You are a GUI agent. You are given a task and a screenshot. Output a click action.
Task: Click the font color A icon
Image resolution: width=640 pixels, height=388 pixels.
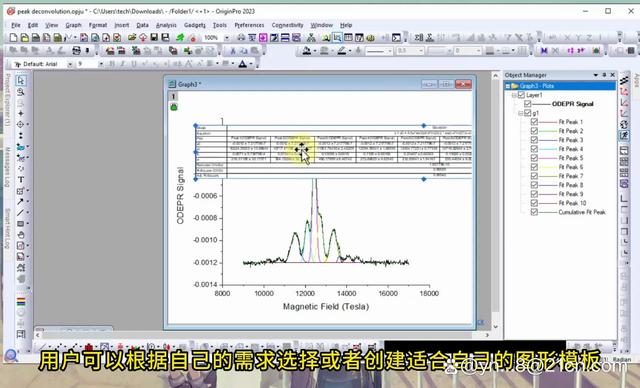click(242, 64)
